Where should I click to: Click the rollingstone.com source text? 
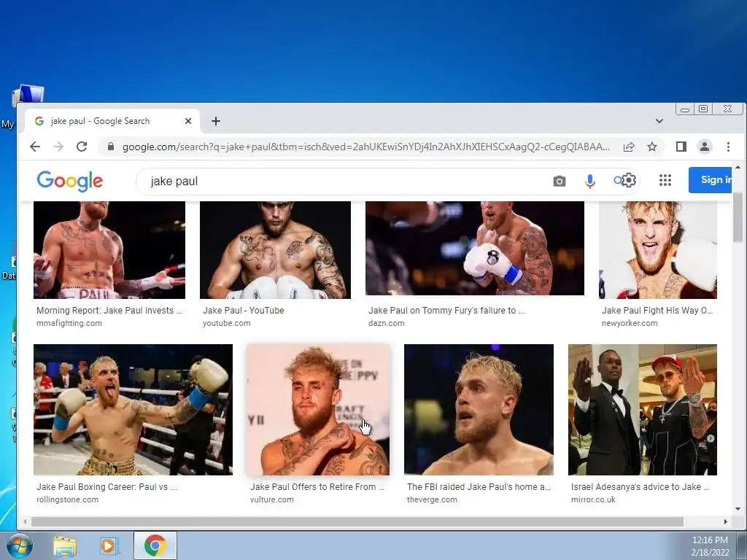tap(67, 500)
